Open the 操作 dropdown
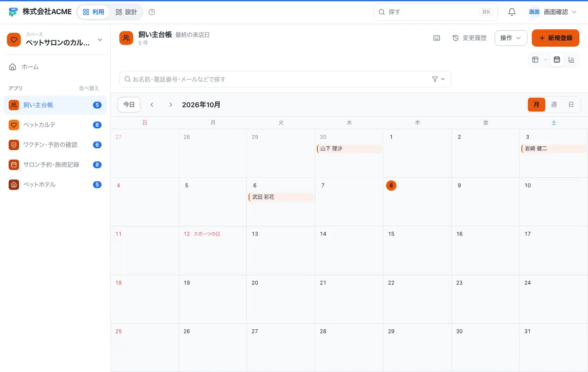 511,38
